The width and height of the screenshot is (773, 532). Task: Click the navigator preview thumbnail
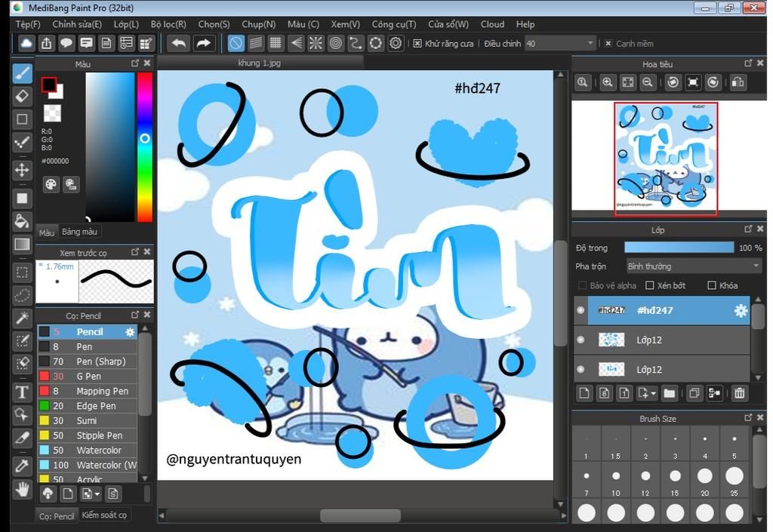click(x=666, y=158)
